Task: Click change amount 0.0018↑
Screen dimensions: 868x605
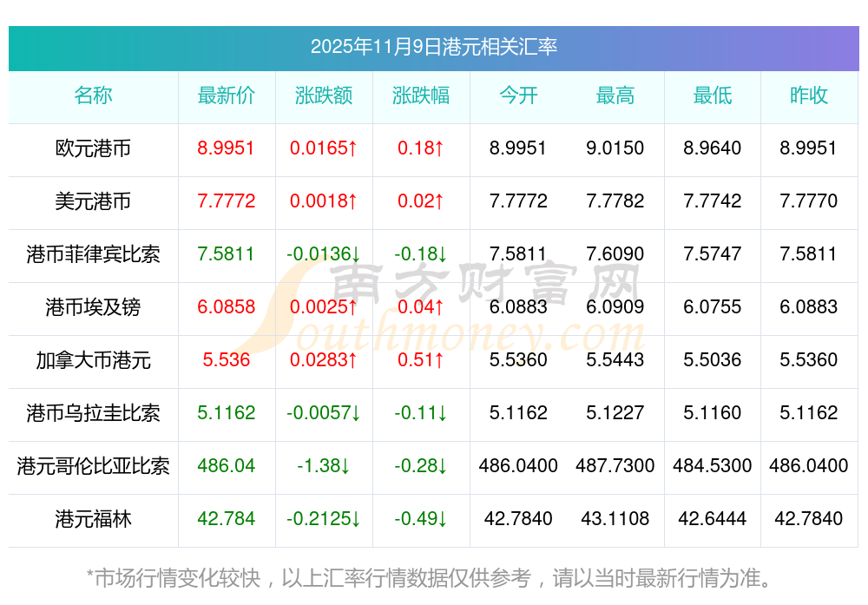Action: tap(323, 201)
